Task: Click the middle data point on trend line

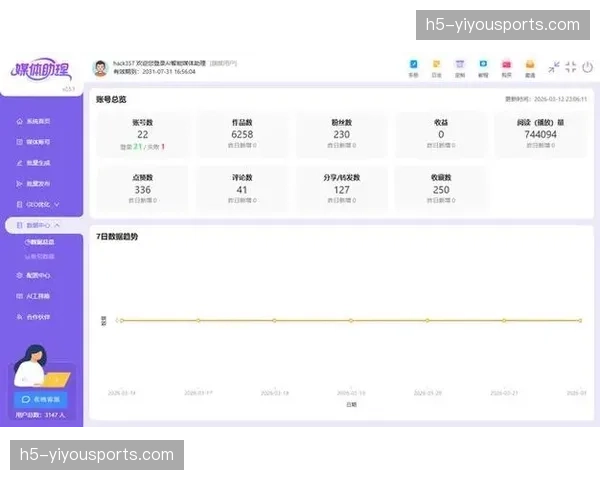Action: tap(351, 320)
